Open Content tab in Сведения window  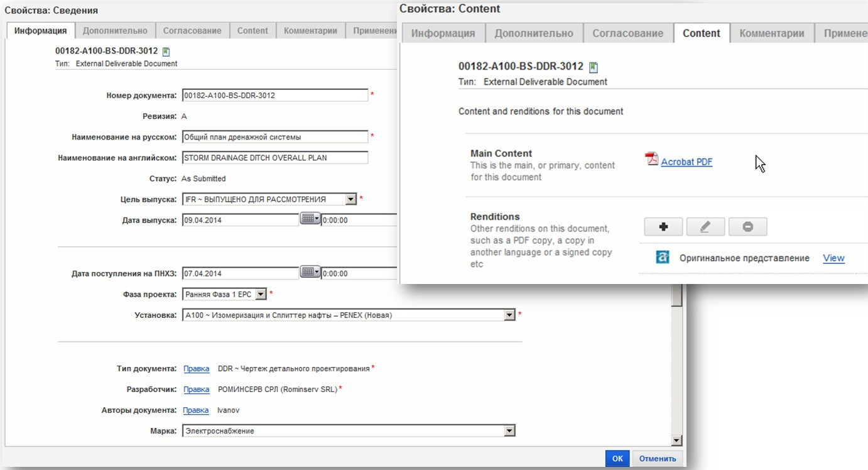252,31
